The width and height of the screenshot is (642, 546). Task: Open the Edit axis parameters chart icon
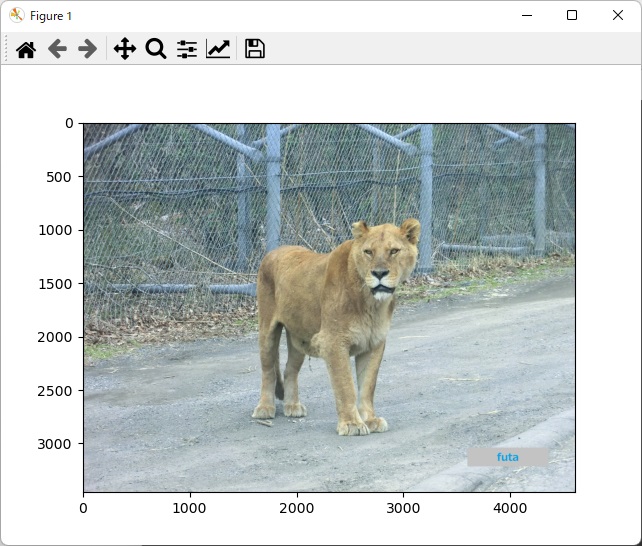coord(218,49)
